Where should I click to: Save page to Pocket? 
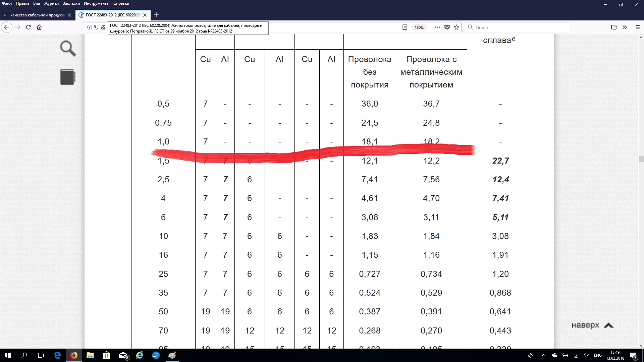click(x=447, y=27)
